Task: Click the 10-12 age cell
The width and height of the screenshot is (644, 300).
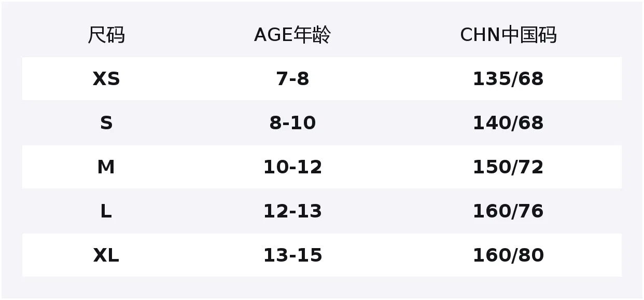Action: click(292, 167)
